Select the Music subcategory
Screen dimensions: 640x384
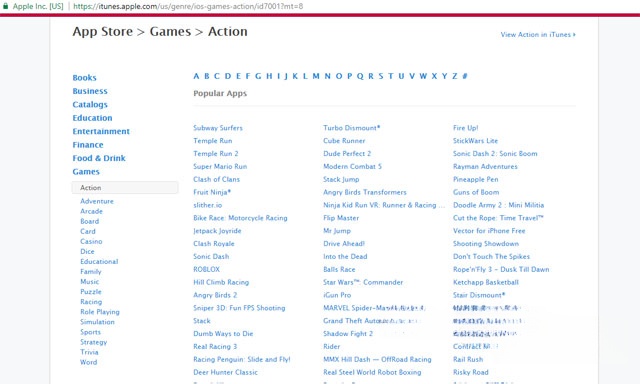click(89, 282)
